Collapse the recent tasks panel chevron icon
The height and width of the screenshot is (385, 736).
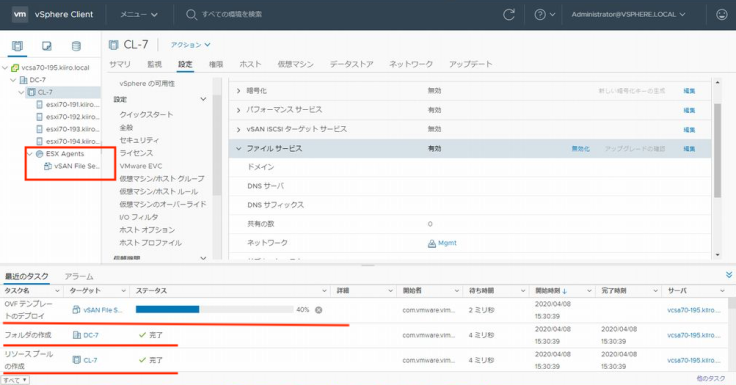[729, 275]
